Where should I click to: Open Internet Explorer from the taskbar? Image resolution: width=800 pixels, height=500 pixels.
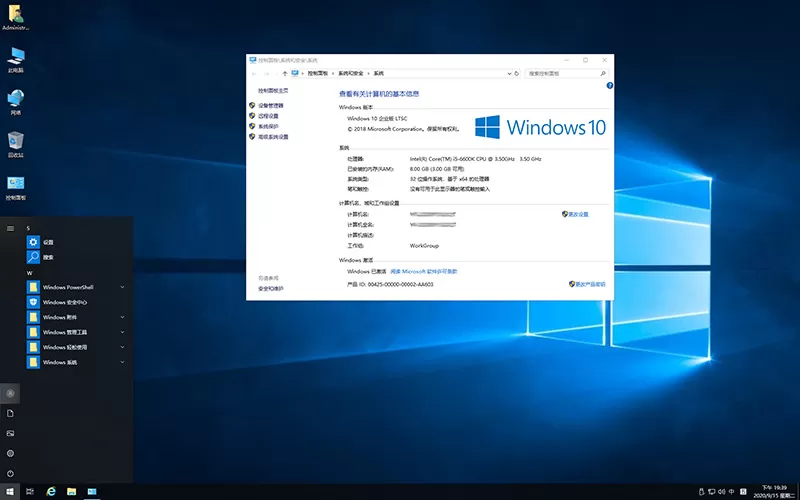click(50, 492)
